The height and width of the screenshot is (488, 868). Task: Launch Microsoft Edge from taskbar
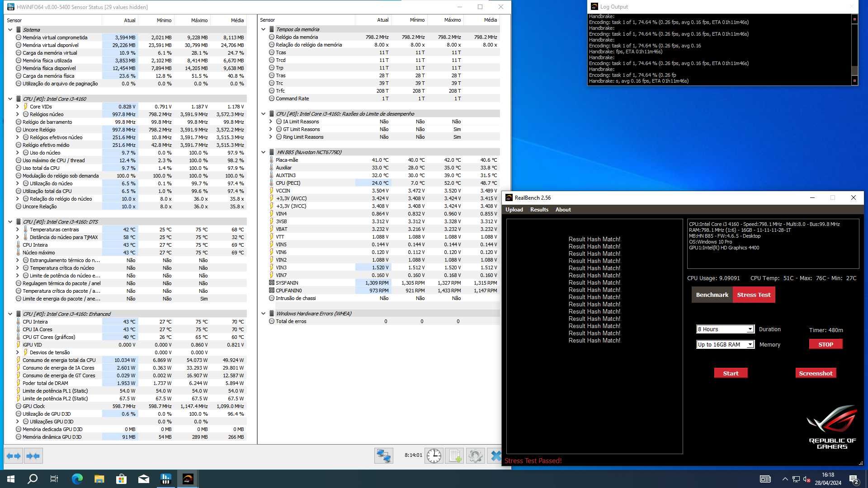(77, 479)
